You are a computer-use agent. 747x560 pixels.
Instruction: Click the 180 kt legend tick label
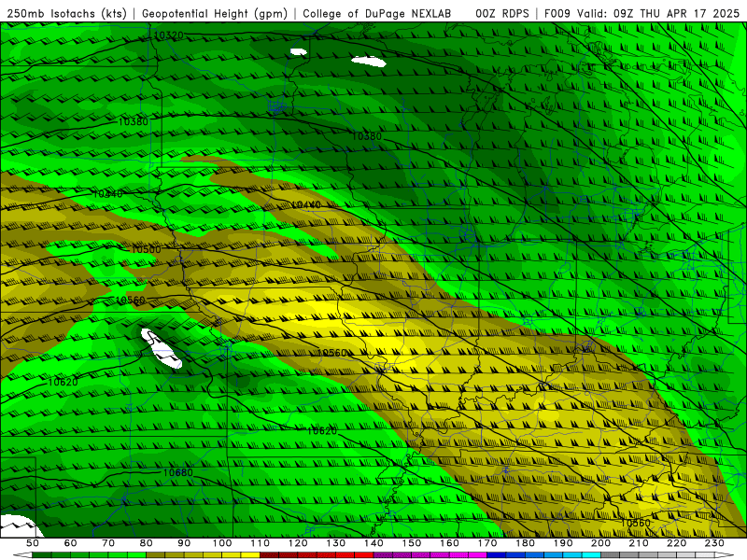(x=525, y=543)
